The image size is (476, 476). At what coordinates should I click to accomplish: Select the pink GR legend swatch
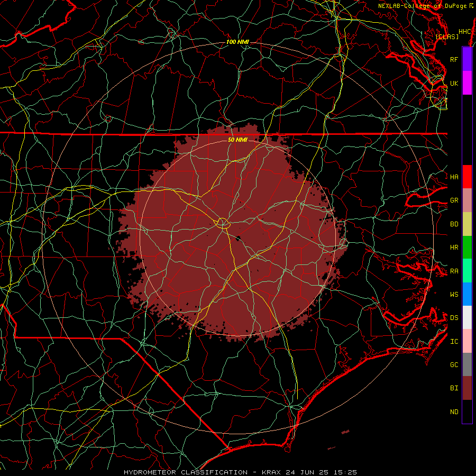467,200
